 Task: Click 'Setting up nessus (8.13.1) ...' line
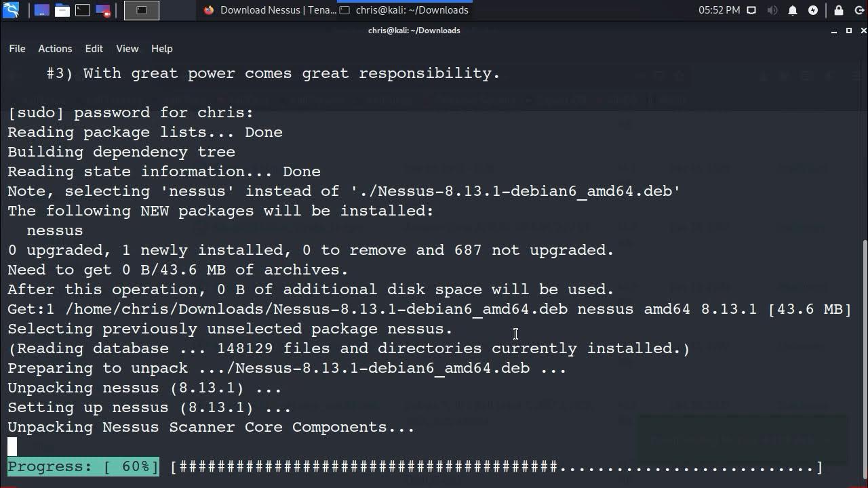click(x=149, y=407)
